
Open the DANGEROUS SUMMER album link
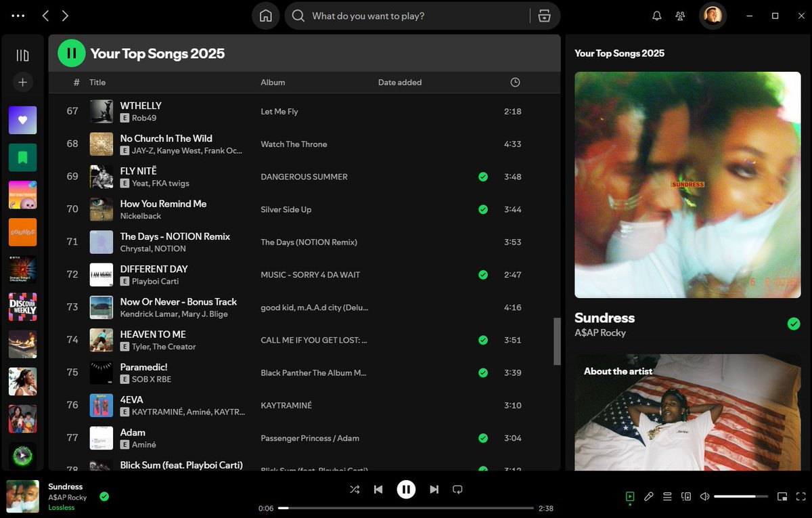pyautogui.click(x=304, y=177)
